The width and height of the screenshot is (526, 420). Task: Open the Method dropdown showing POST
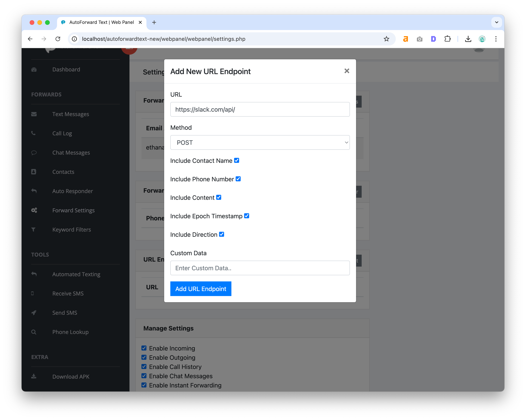point(260,143)
